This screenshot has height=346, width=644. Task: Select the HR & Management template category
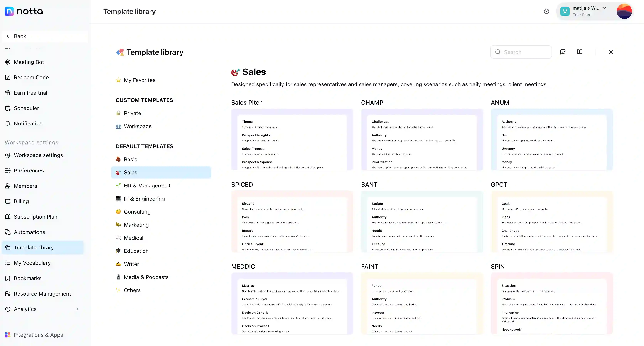click(147, 186)
